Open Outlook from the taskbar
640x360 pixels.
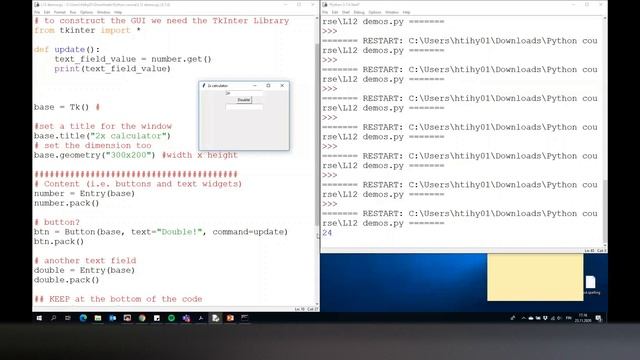(x=113, y=318)
